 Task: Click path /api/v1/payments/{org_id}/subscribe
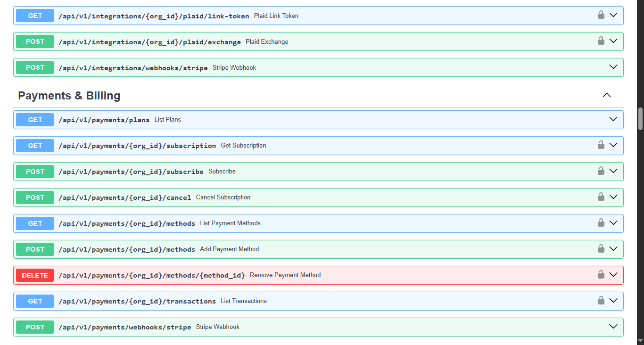[131, 172]
